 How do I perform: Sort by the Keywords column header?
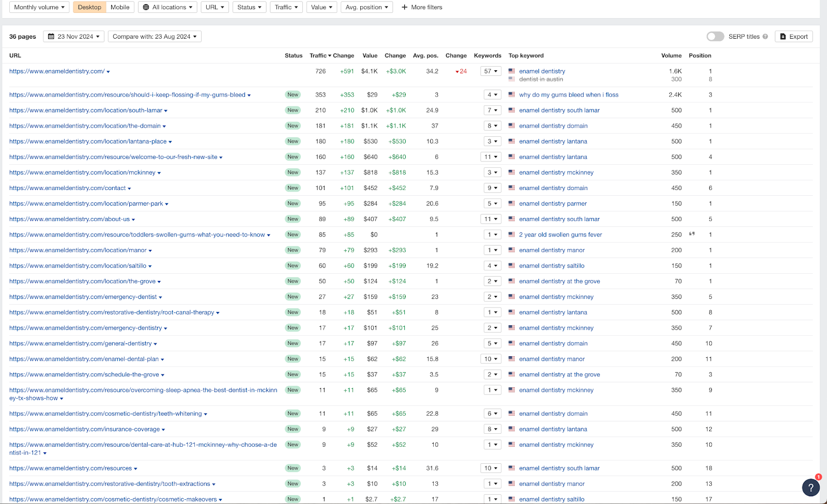point(487,56)
